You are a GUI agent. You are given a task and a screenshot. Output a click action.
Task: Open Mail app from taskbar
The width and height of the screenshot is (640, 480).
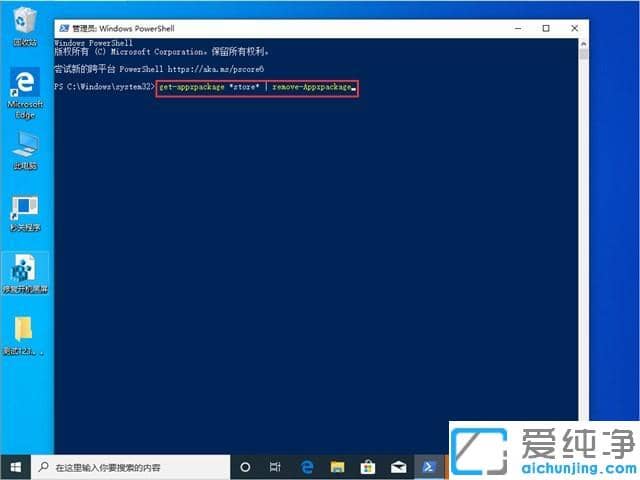coord(398,467)
